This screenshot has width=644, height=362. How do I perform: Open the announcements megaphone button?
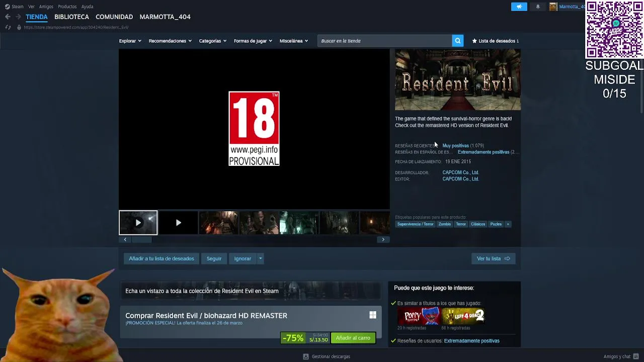pyautogui.click(x=519, y=7)
